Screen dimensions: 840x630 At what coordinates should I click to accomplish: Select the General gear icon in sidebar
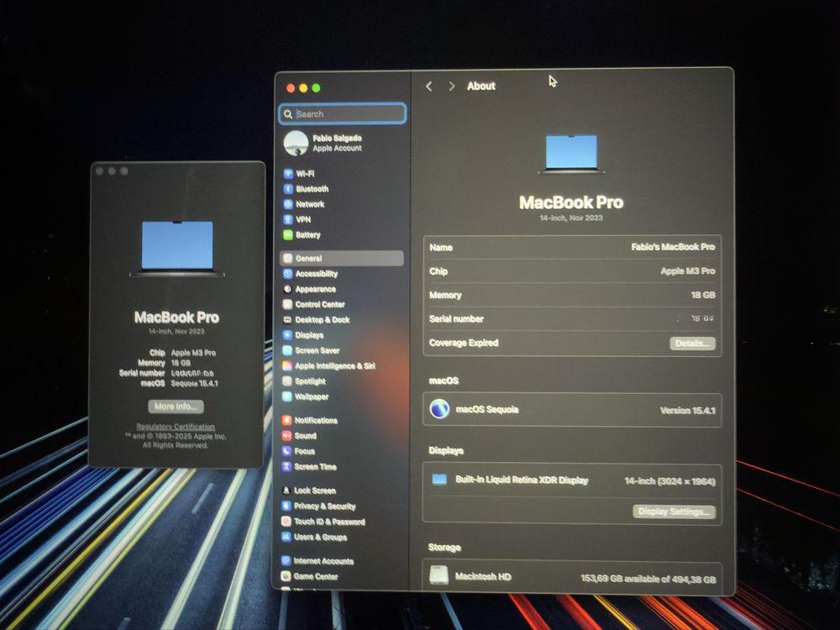(x=287, y=258)
